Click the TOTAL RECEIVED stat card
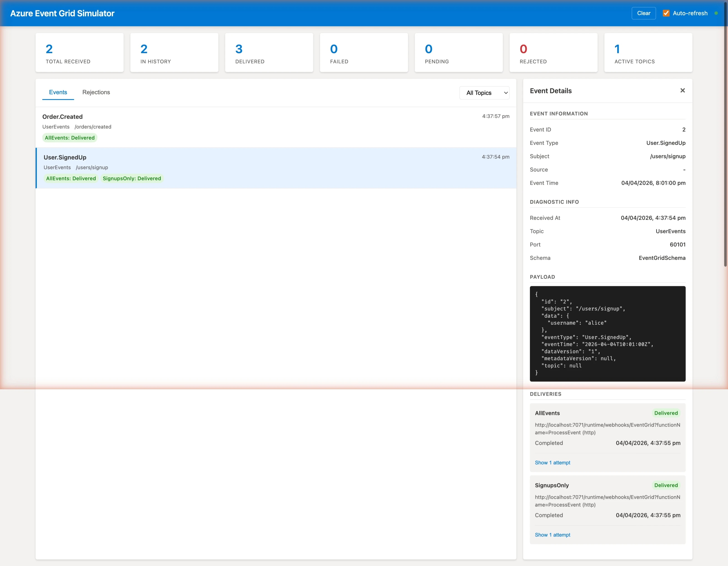The width and height of the screenshot is (728, 566). pyautogui.click(x=79, y=52)
